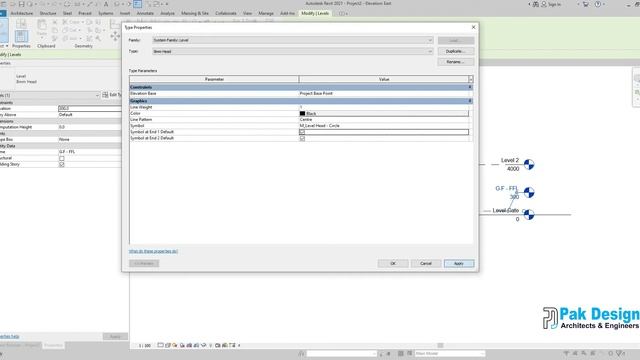Open the Main Model design options dropdown
The image size is (640, 360).
450,353
